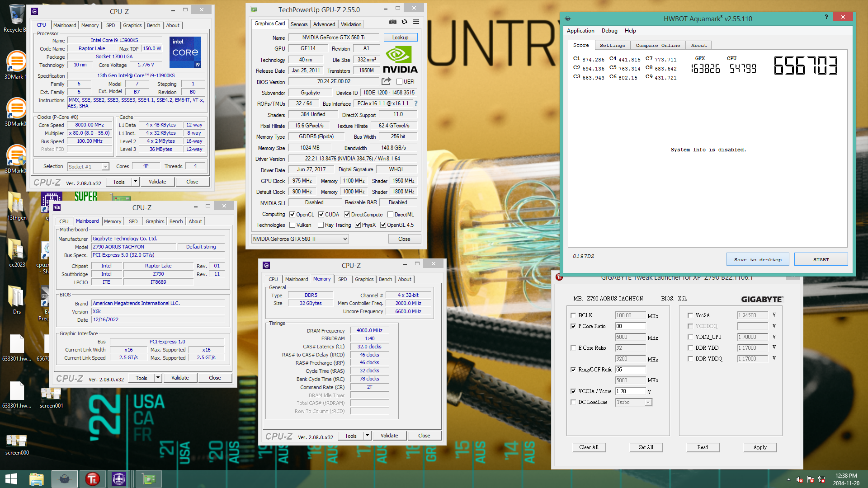Click the GPU-Z graphics card taskbar icon
Screen dimensions: 868x488
pos(149,479)
